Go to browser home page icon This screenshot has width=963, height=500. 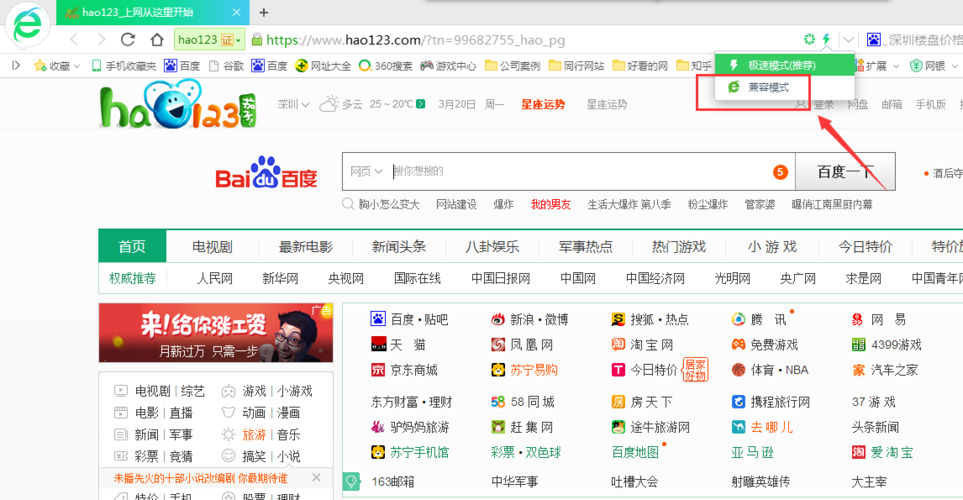(157, 40)
